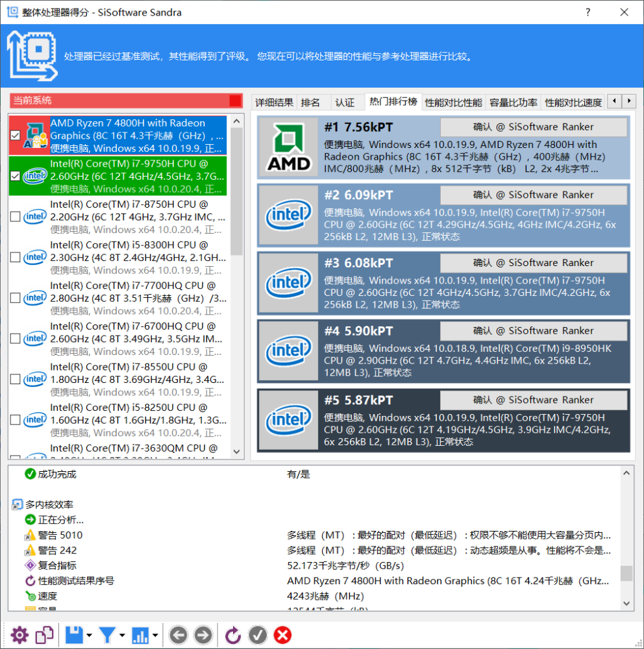Go forward with the right arrow button

click(x=203, y=635)
